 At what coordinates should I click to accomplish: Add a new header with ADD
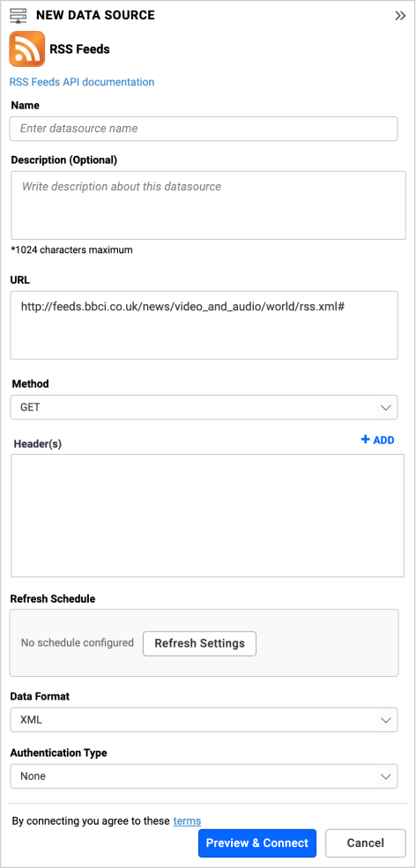[x=378, y=440]
